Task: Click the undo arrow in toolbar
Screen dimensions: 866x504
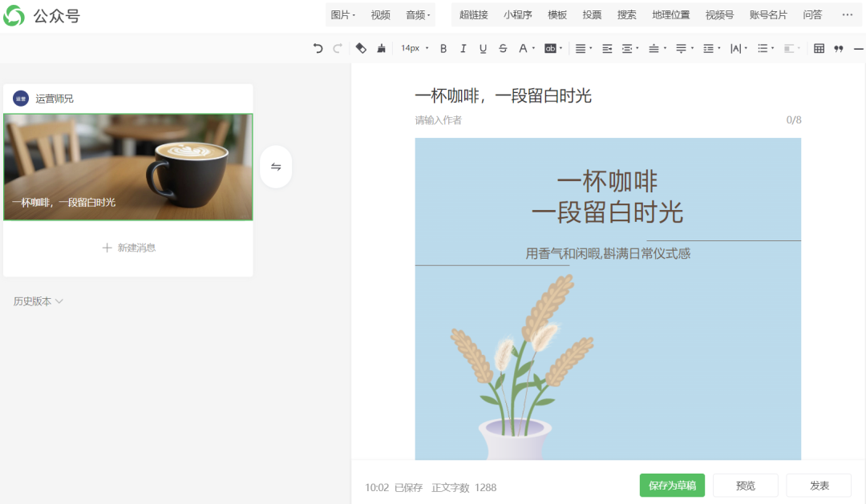Action: (x=318, y=48)
